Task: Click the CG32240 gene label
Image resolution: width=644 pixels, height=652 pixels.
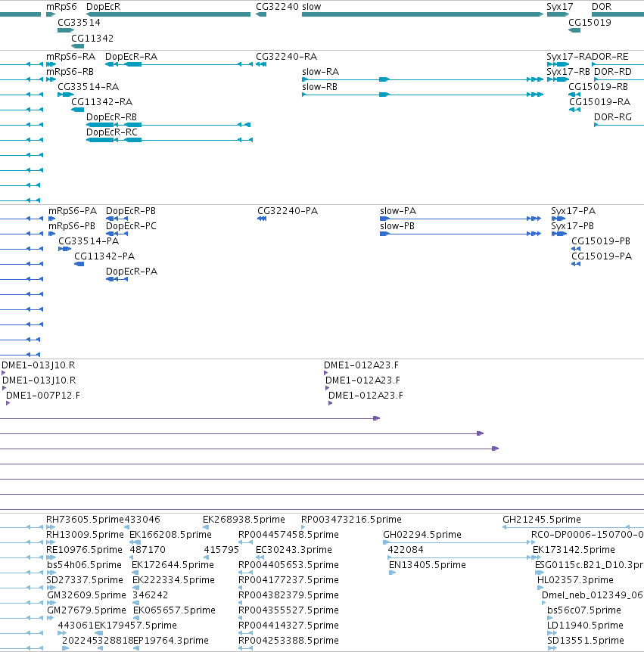Action: tap(277, 7)
